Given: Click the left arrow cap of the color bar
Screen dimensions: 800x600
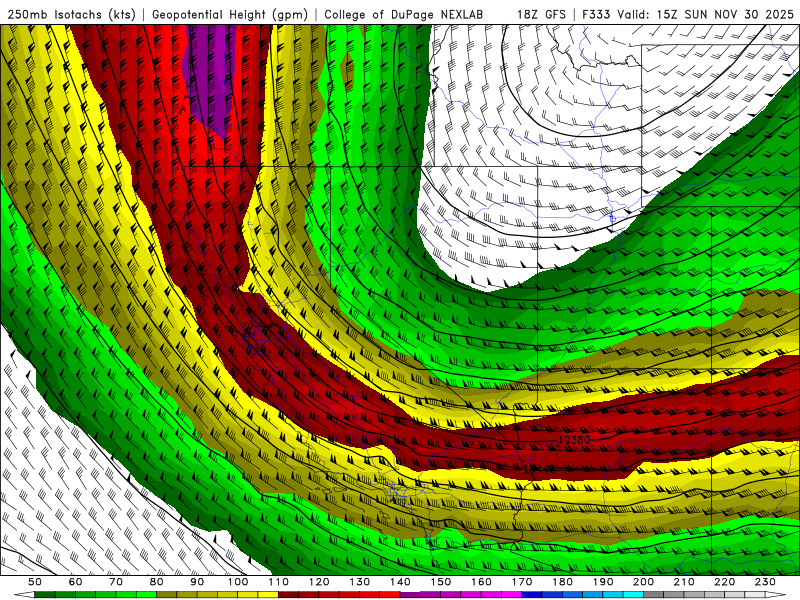Looking at the screenshot, I should (x=25, y=595).
